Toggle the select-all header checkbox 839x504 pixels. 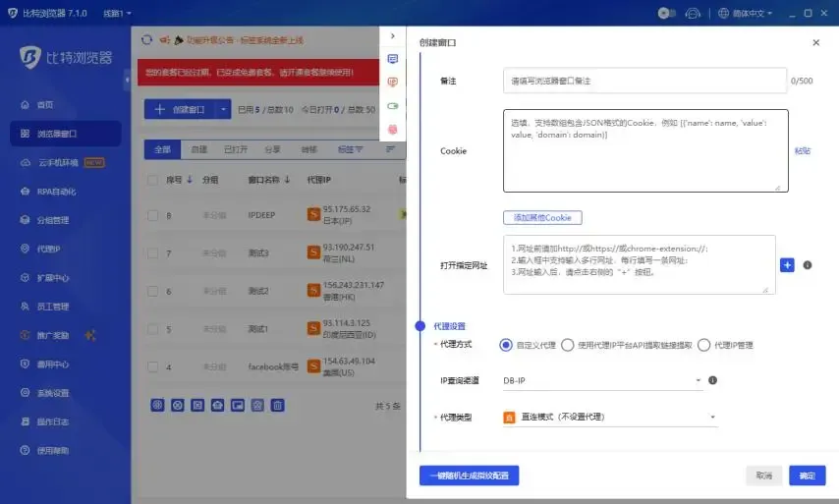pos(152,180)
